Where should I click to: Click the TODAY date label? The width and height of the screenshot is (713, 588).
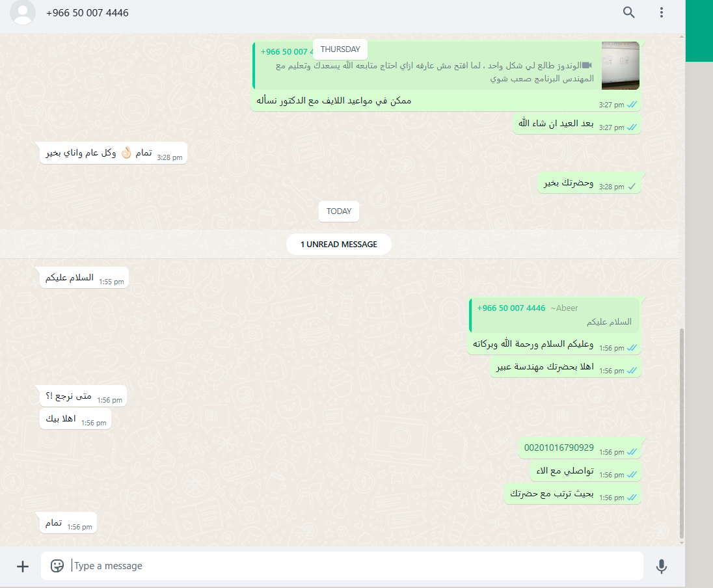(x=339, y=211)
